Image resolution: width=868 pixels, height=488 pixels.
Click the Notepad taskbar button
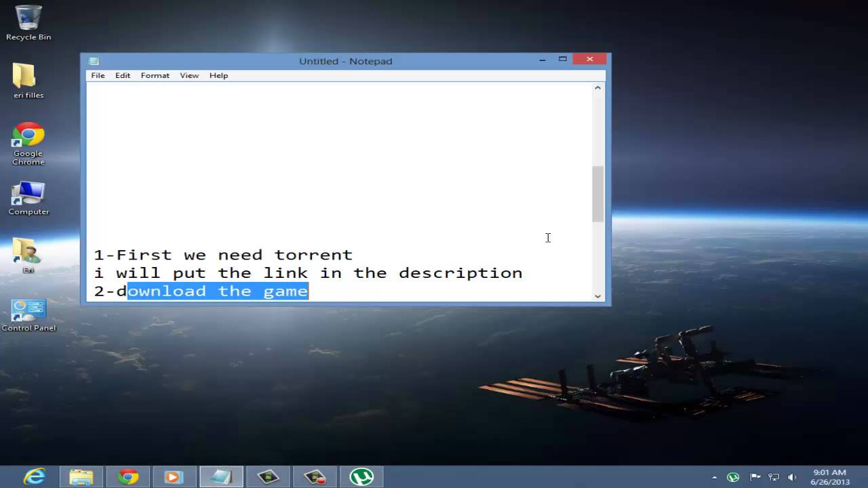click(221, 476)
